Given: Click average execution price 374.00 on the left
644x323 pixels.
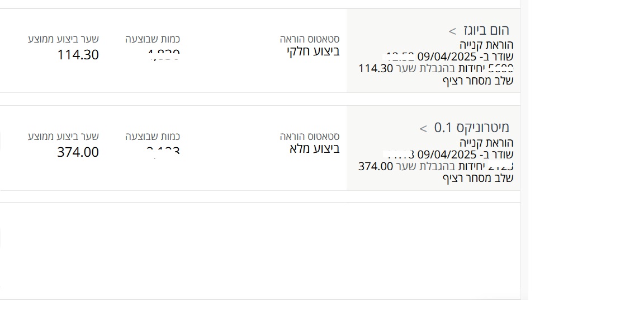Looking at the screenshot, I should click(78, 152).
